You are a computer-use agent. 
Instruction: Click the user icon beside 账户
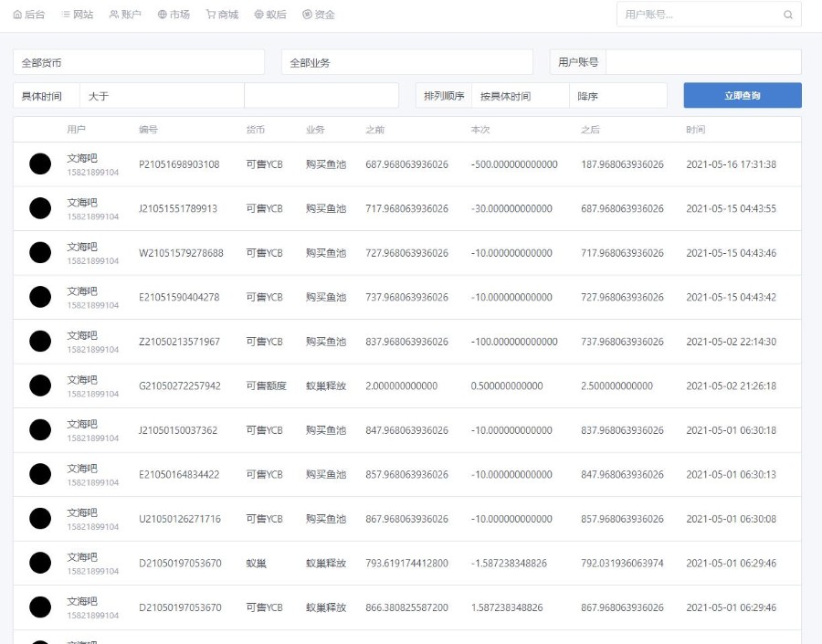113,15
